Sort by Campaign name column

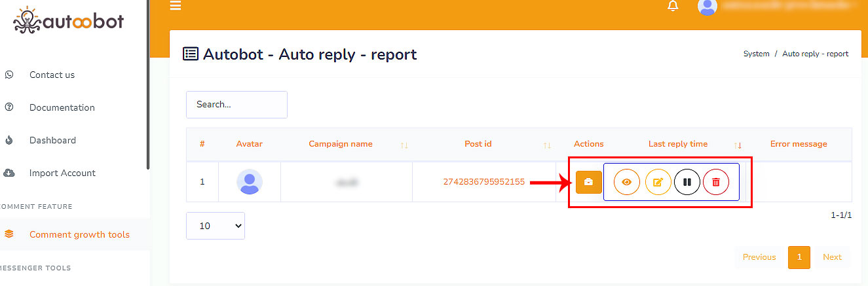point(404,145)
